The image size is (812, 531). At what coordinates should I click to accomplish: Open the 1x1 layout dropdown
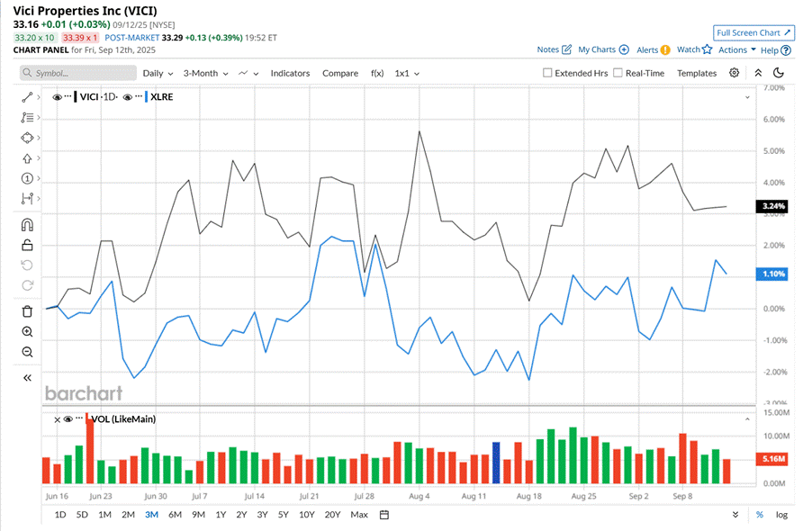pyautogui.click(x=407, y=74)
